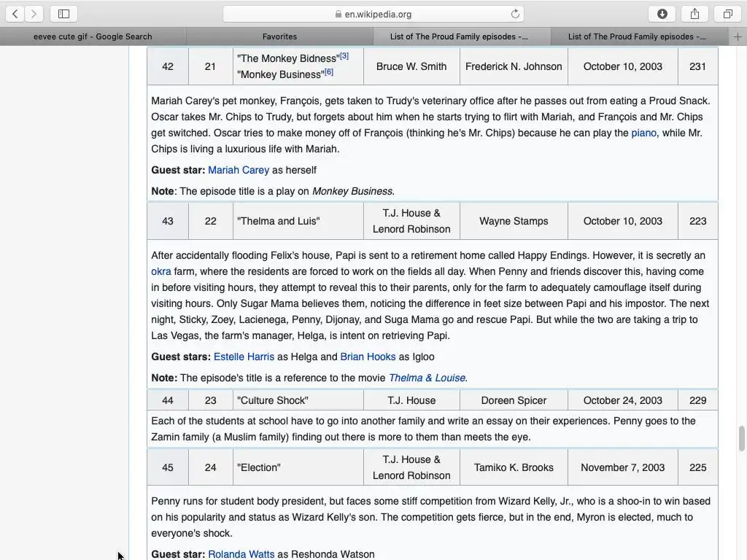Click season episode number 22

coord(211,221)
